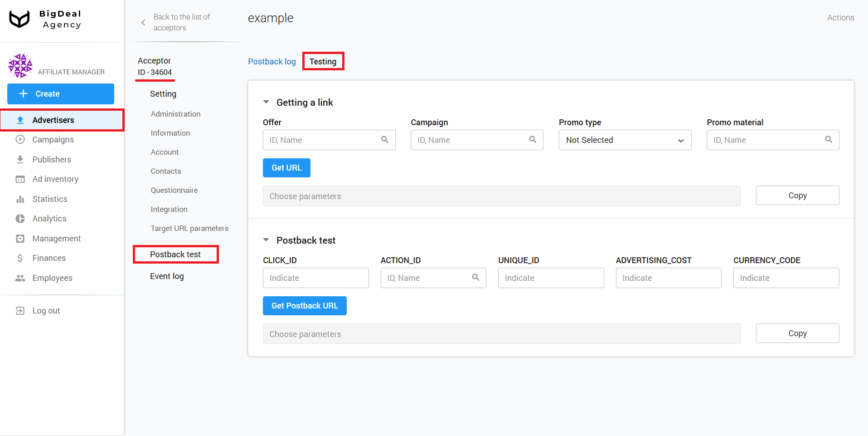Open Ad inventory from the sidebar
The width and height of the screenshot is (868, 436).
(x=55, y=179)
